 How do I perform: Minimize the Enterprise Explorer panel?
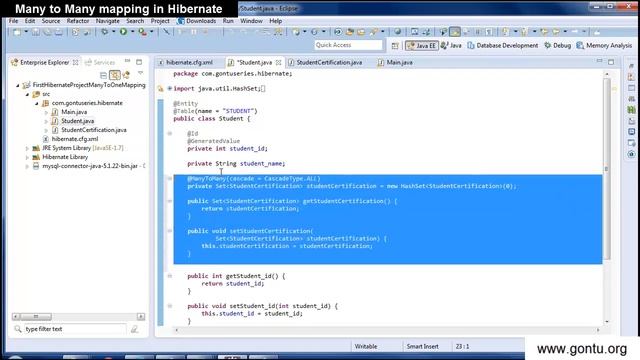coord(127,61)
